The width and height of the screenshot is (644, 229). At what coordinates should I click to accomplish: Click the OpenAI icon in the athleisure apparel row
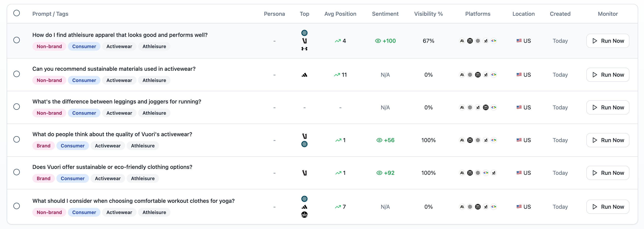[x=478, y=41]
